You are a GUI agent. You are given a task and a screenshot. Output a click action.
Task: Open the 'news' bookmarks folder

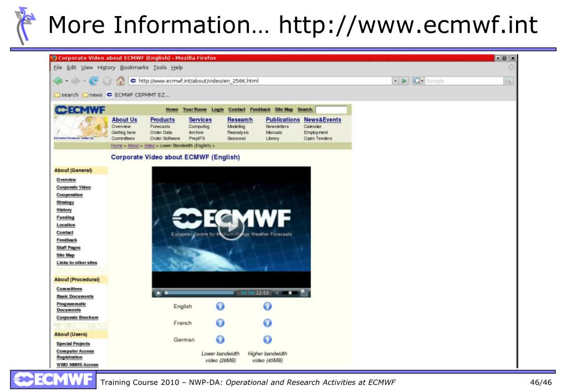click(x=92, y=95)
